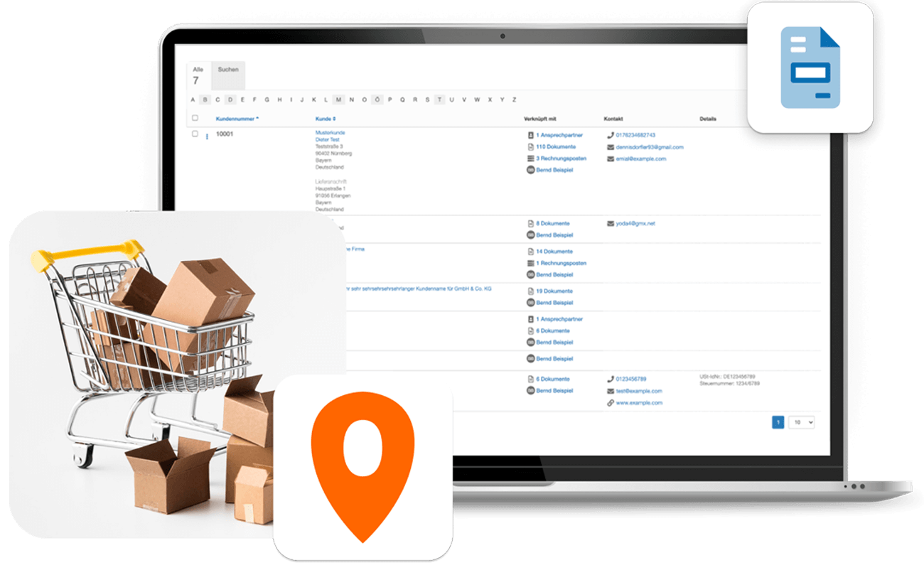Open the 3 Rechnungsposten link

tap(561, 158)
